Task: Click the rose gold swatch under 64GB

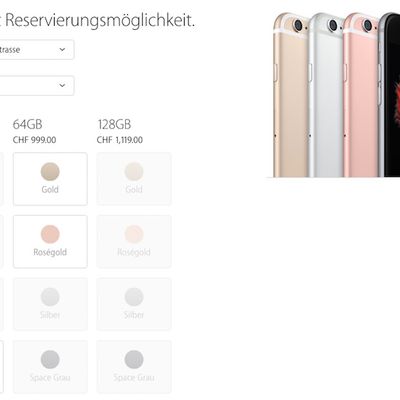Action: click(50, 234)
